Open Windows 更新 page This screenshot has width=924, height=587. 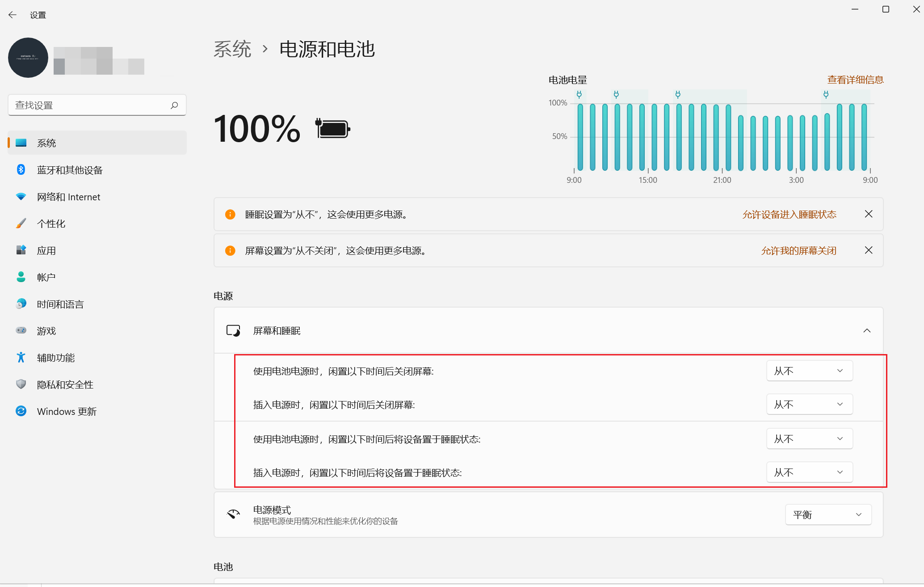(x=67, y=411)
